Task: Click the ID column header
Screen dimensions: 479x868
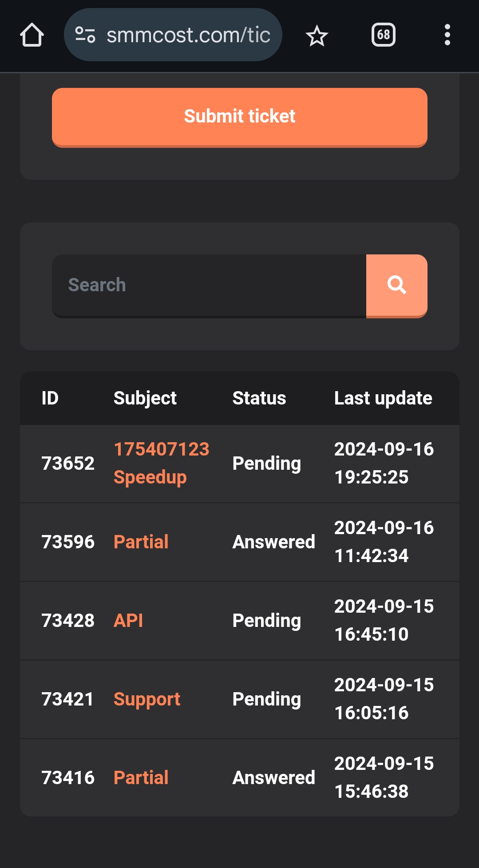Action: coord(50,398)
